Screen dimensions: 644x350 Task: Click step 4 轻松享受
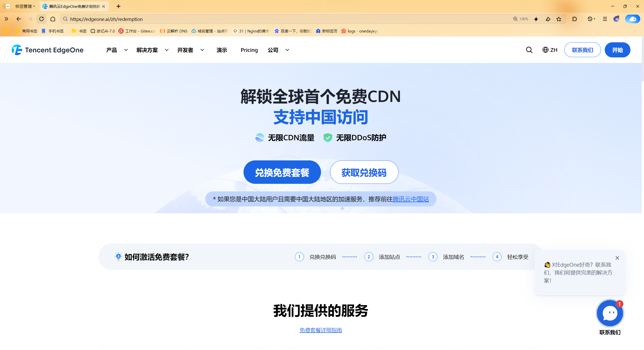(x=510, y=257)
